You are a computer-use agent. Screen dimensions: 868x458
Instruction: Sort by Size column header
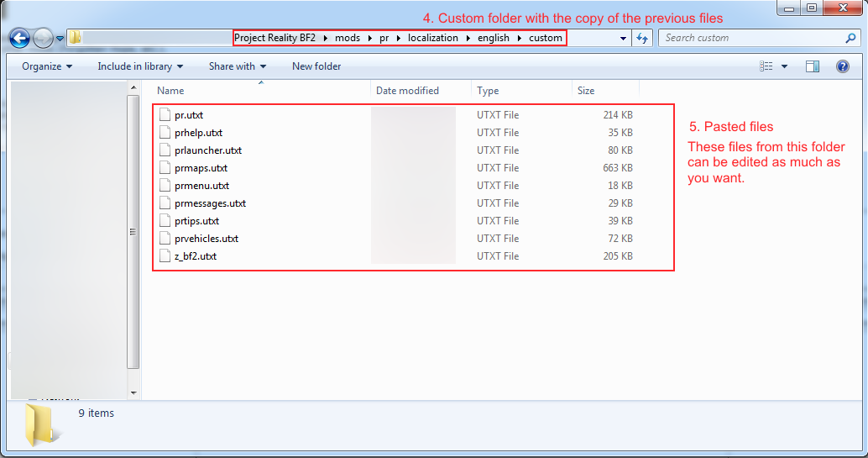point(605,91)
